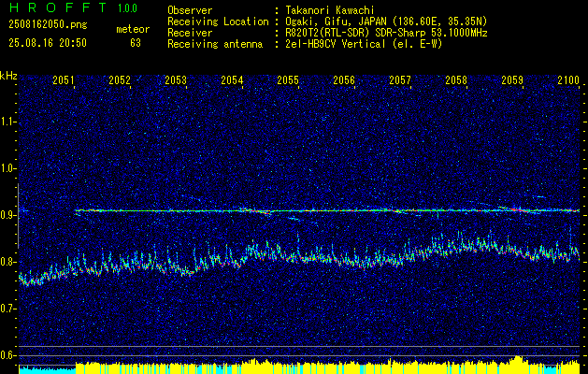Click the 2055 time marker

click(288, 80)
